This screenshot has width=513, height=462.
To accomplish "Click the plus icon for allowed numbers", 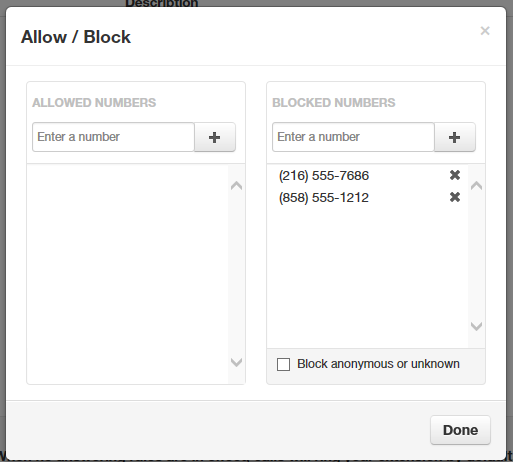I will click(x=215, y=137).
